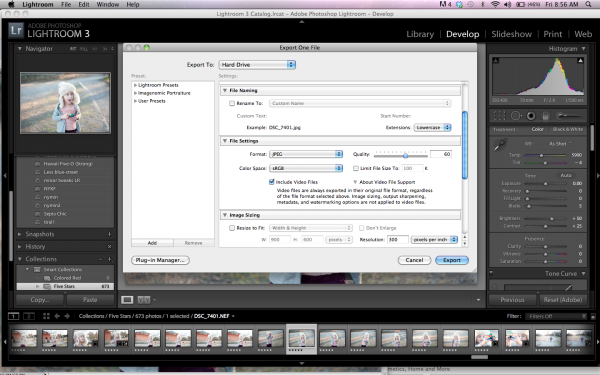This screenshot has height=375, width=600.
Task: Open the Plug-in Manager
Action: (160, 260)
